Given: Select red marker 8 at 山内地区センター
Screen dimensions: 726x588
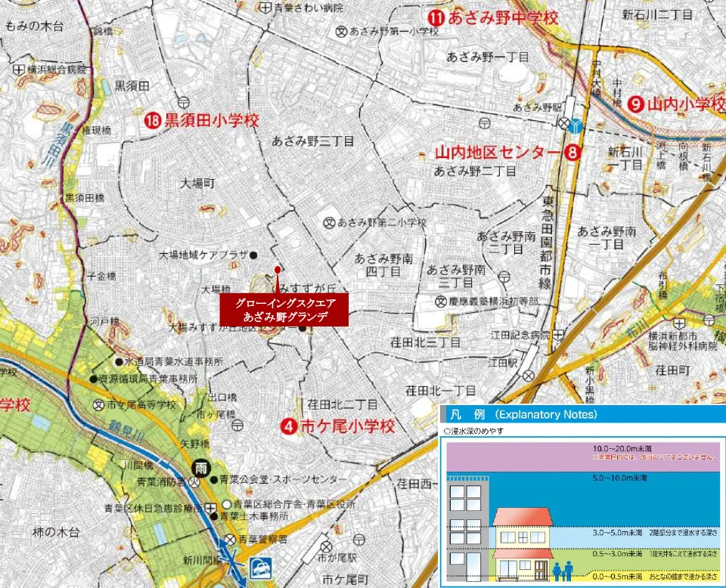Looking at the screenshot, I should pos(572,153).
